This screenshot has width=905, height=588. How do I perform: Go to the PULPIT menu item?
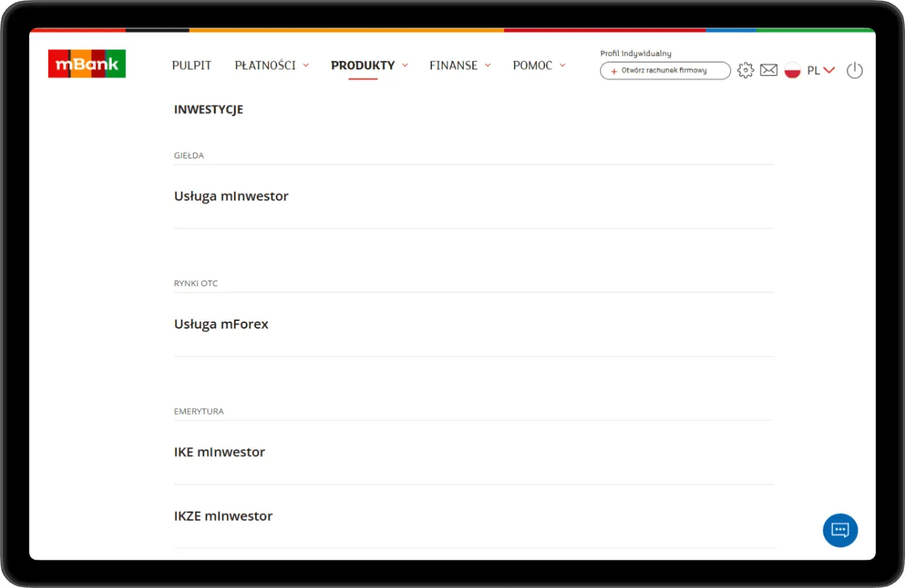(192, 66)
